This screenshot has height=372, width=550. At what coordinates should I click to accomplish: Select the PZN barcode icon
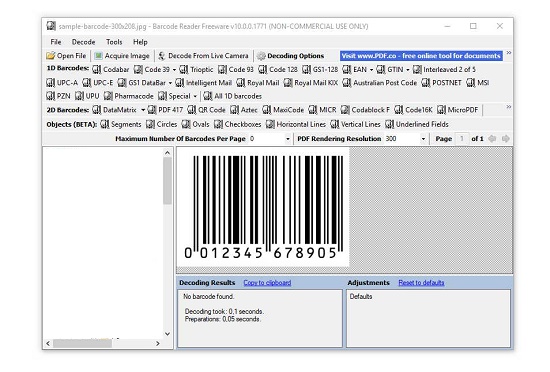[x=51, y=96]
